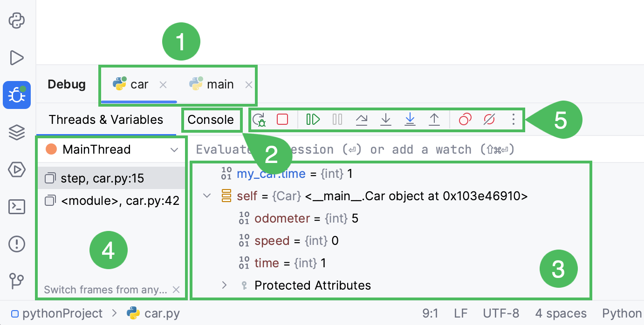This screenshot has width=644, height=325.
Task: Resume program execution
Action: 312,120
